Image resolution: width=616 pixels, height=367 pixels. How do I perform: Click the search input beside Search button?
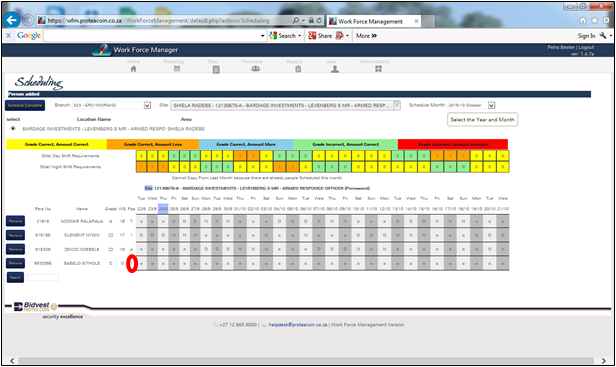pos(43,277)
